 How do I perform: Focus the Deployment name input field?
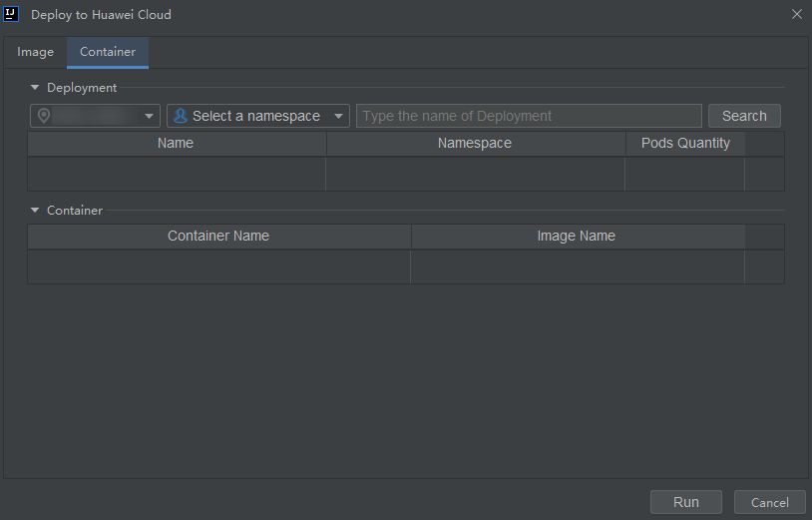pyautogui.click(x=529, y=116)
